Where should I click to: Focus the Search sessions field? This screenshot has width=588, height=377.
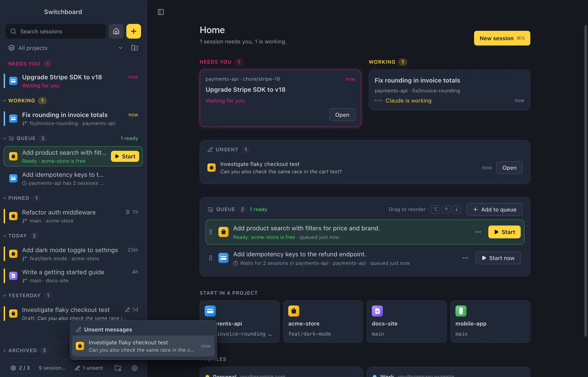(56, 31)
